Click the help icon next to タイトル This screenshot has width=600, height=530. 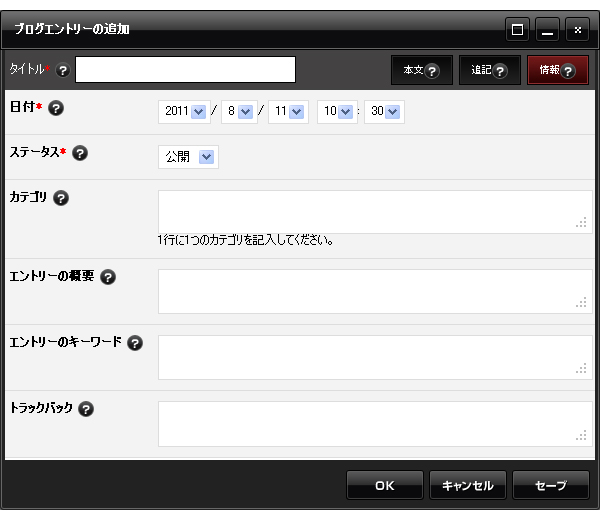coord(63,70)
